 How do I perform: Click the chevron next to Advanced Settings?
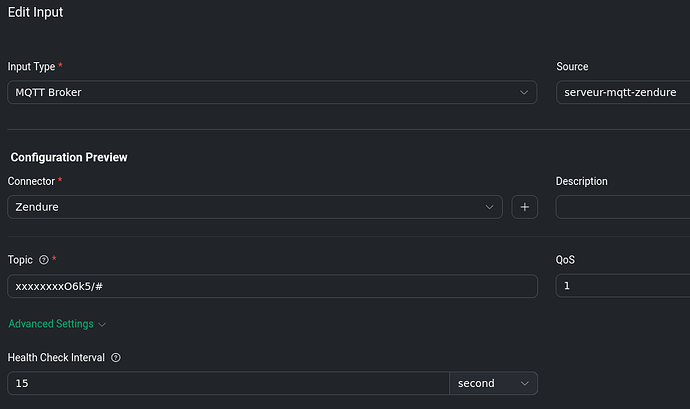pyautogui.click(x=103, y=324)
